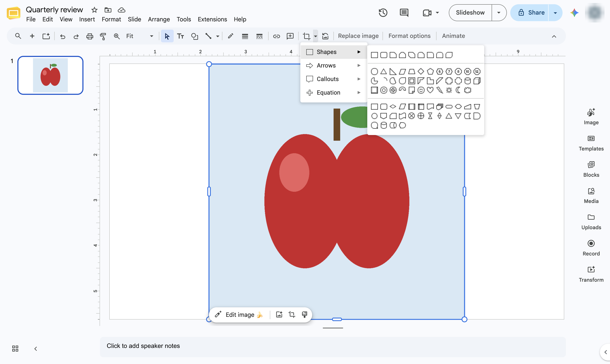Viewport: 610px width, 364px height.
Task: Select slide 1 thumbnail
Action: tap(50, 75)
